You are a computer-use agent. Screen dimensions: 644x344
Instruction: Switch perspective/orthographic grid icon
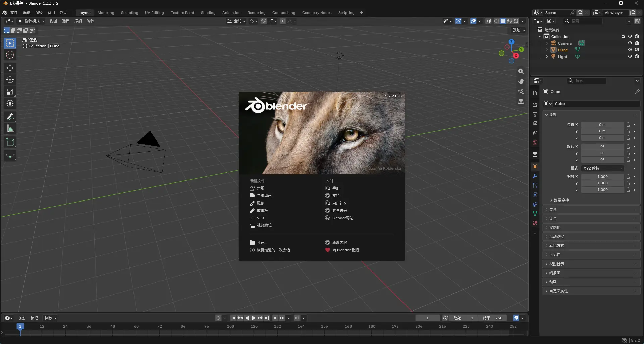coord(521,102)
